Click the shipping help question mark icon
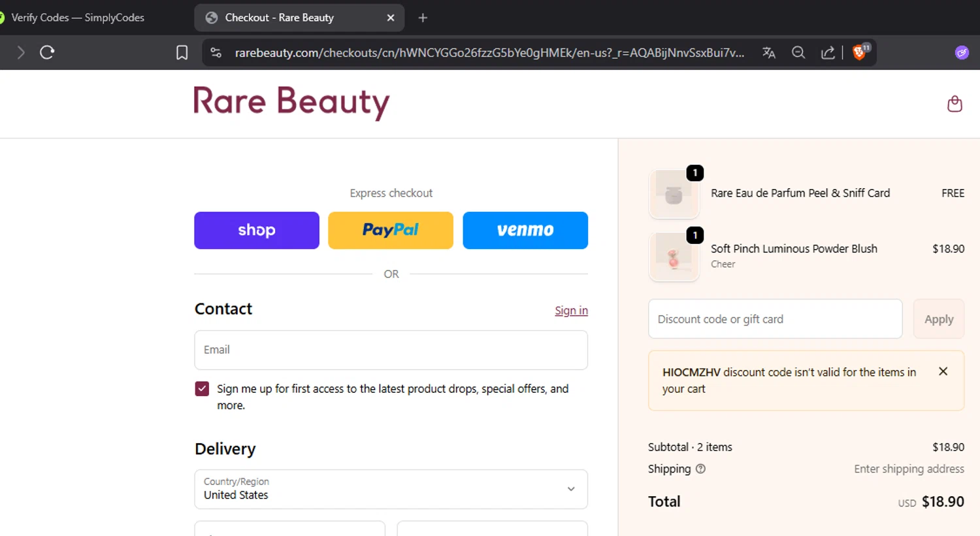Image resolution: width=980 pixels, height=536 pixels. click(x=700, y=469)
